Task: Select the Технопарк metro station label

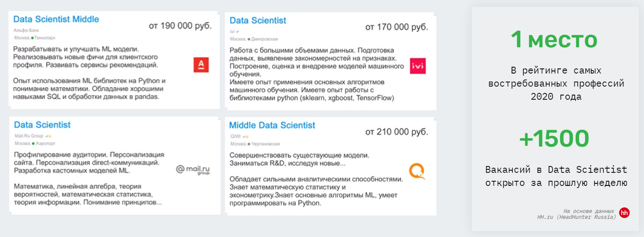Action: (x=45, y=39)
